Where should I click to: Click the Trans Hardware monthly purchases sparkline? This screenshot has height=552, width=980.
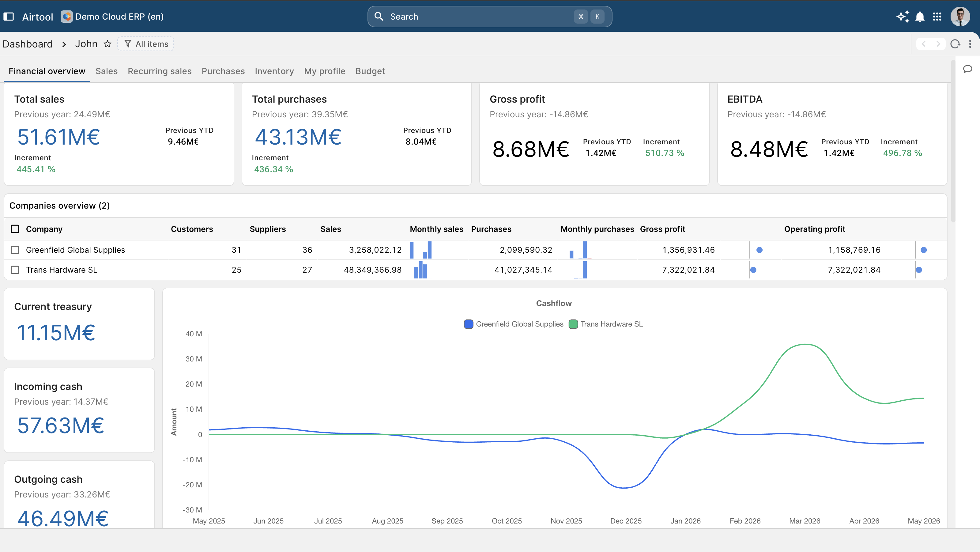click(x=581, y=270)
